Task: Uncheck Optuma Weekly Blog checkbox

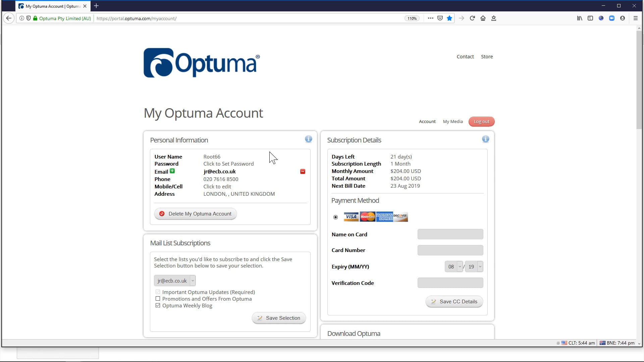Action: [x=158, y=305]
